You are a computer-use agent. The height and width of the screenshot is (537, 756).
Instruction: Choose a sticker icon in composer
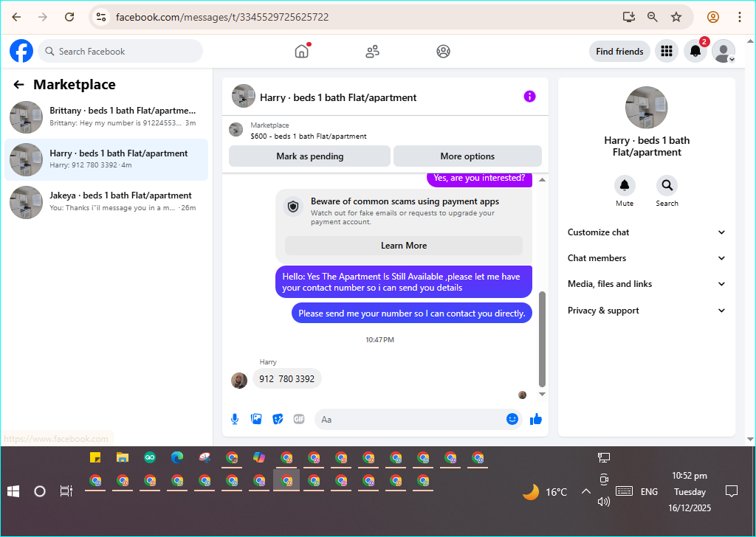[x=278, y=419]
